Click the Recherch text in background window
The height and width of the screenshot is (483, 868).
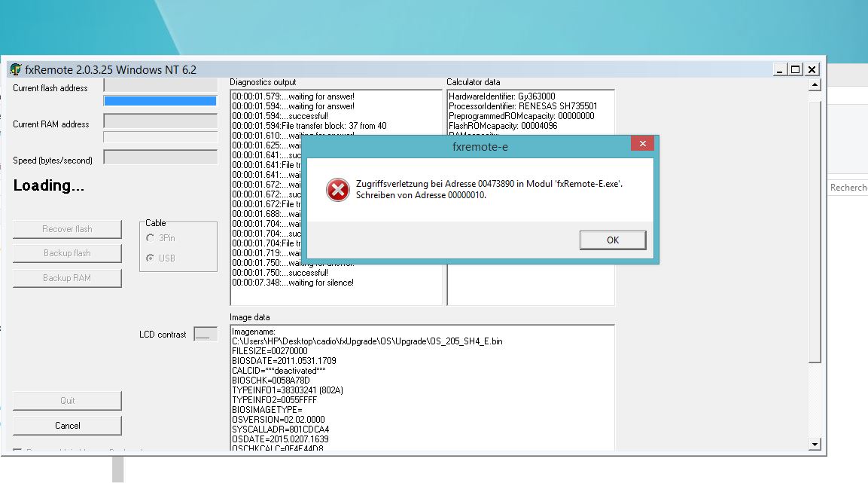tap(848, 188)
